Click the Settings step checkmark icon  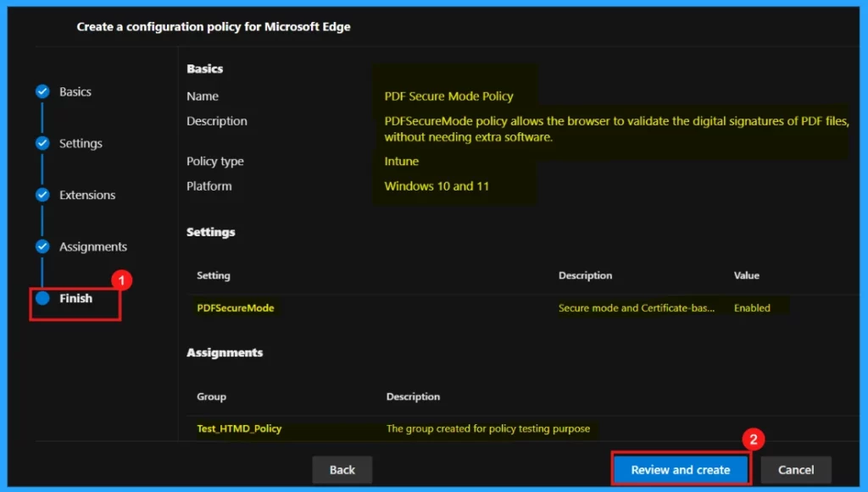coord(42,143)
